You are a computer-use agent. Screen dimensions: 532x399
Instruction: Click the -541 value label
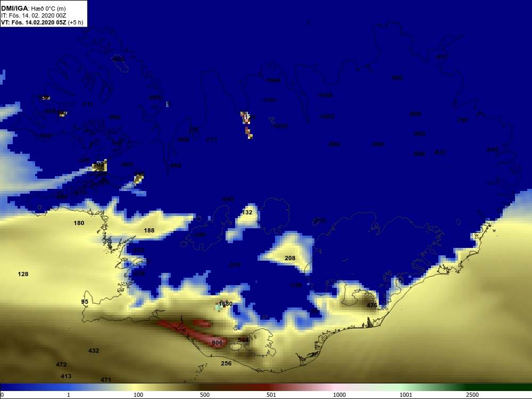45,136
